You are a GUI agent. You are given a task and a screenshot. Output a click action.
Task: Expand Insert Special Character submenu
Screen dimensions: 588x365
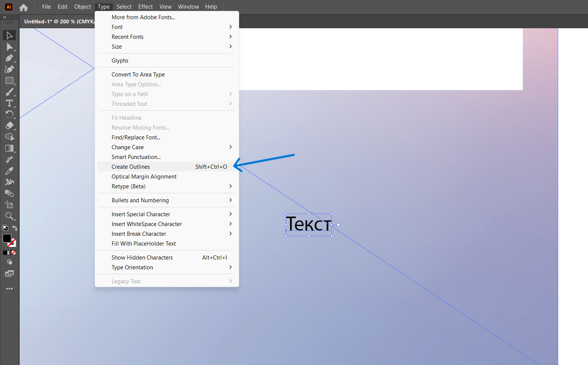pyautogui.click(x=167, y=214)
